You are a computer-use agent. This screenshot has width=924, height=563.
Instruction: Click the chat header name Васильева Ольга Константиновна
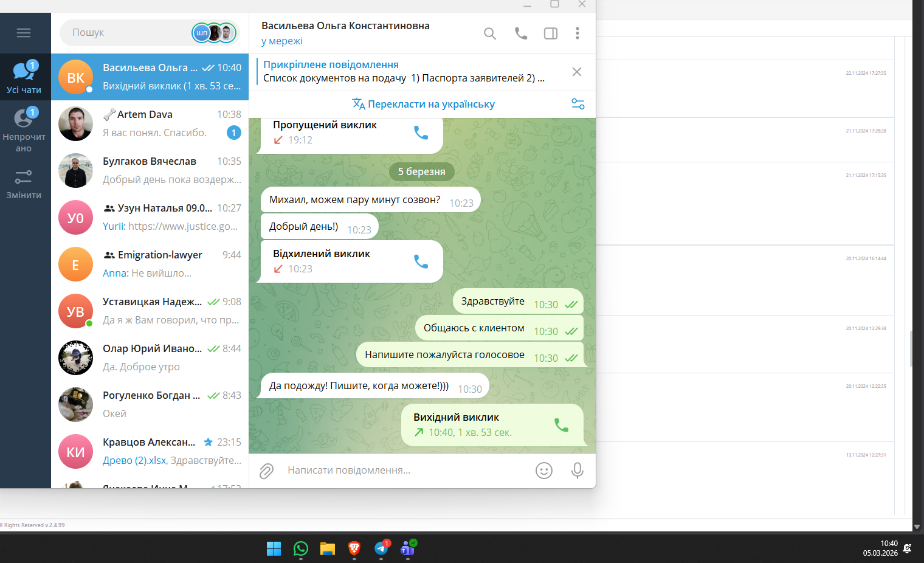pyautogui.click(x=345, y=26)
